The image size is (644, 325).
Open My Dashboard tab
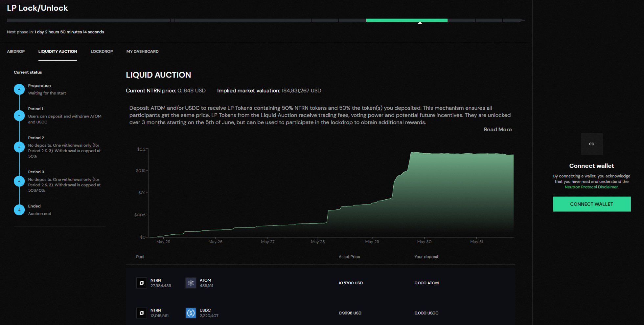click(x=142, y=52)
